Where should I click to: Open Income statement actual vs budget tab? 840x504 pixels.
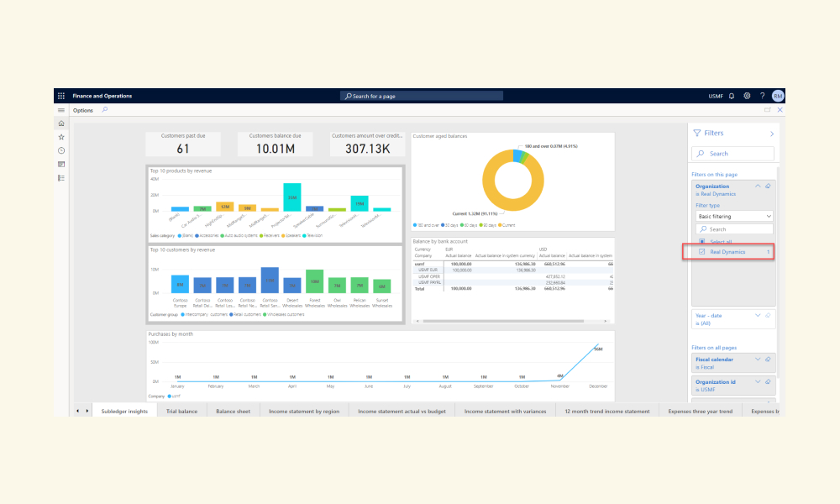pyautogui.click(x=402, y=411)
